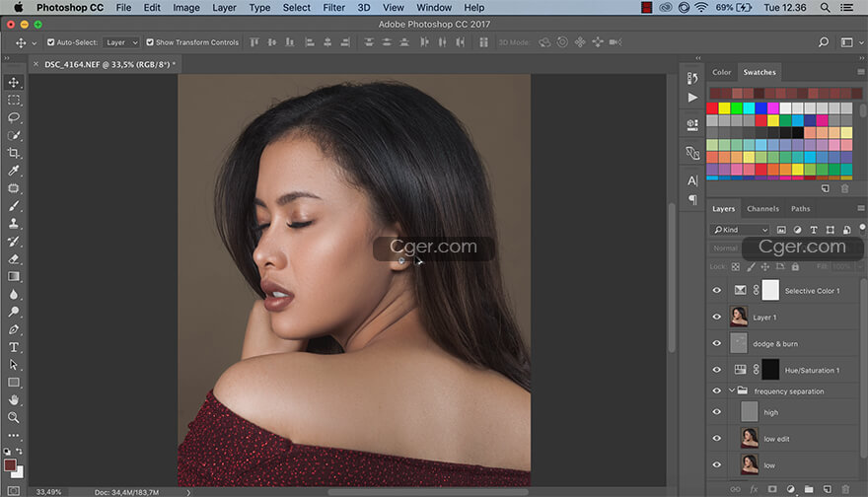
Task: Click the Layer 1 thumbnail
Action: pos(739,317)
